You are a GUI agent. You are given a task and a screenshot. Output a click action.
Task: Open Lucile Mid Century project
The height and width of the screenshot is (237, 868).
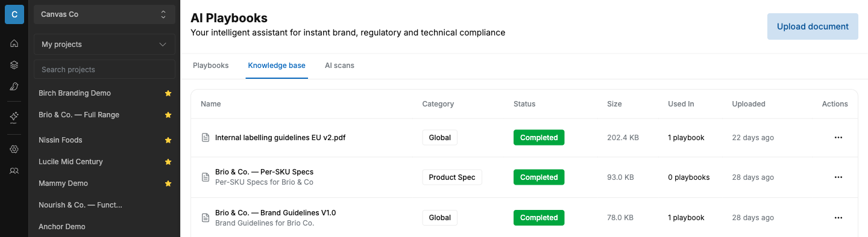[71, 162]
